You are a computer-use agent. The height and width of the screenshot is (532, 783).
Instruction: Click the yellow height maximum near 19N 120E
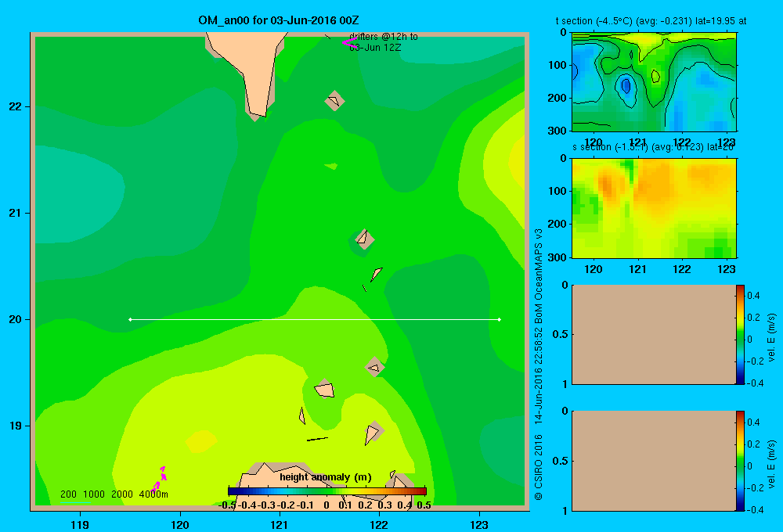[x=201, y=441]
